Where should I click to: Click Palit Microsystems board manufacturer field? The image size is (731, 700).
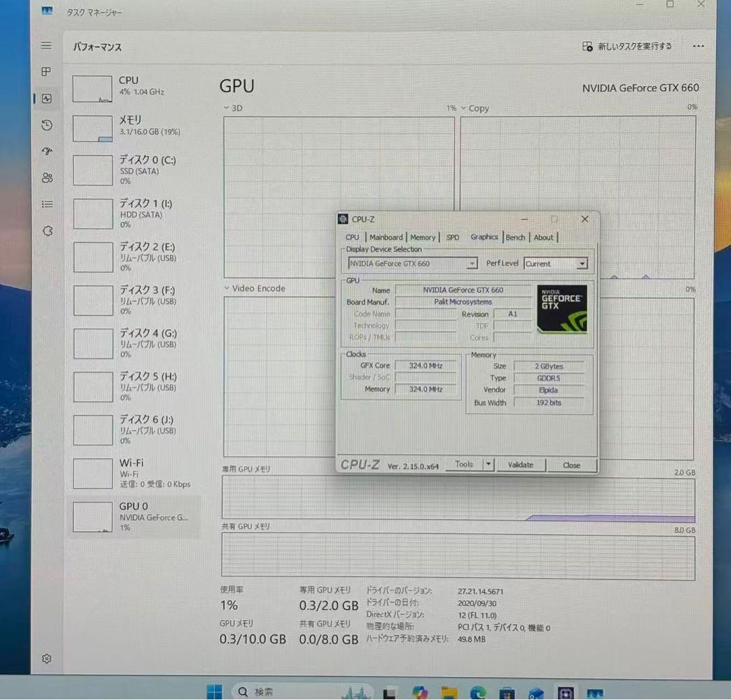pos(463,302)
